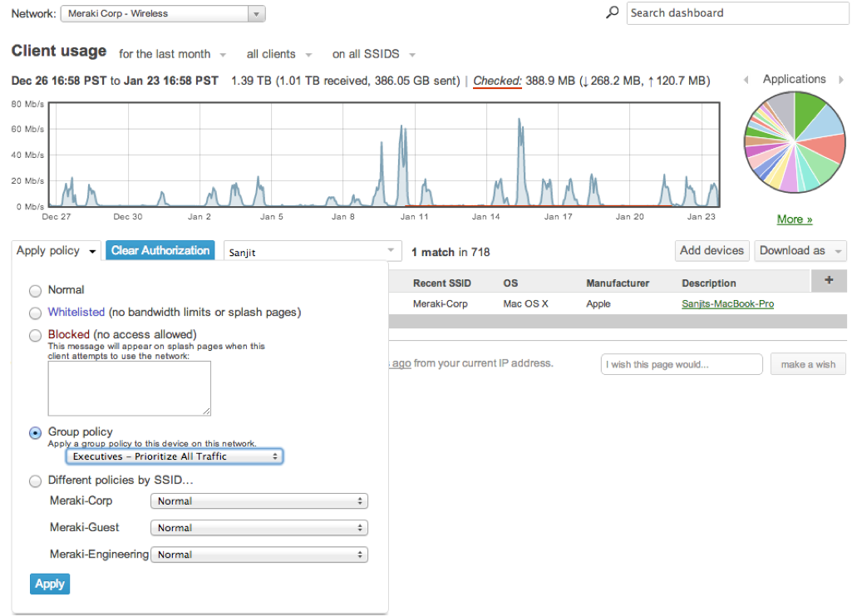Image resolution: width=857 pixels, height=616 pixels.
Task: Click the search magnifier icon
Action: (x=612, y=12)
